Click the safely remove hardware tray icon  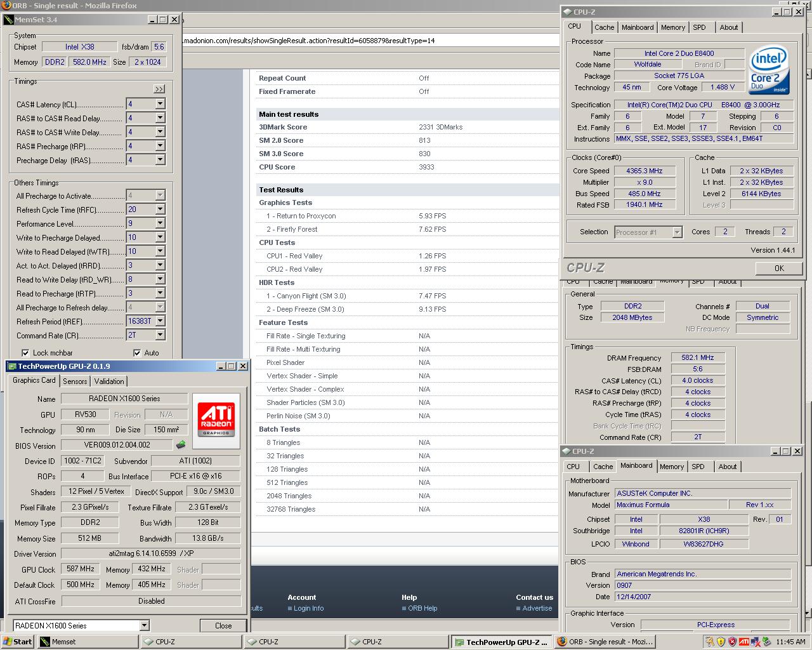coord(767,642)
